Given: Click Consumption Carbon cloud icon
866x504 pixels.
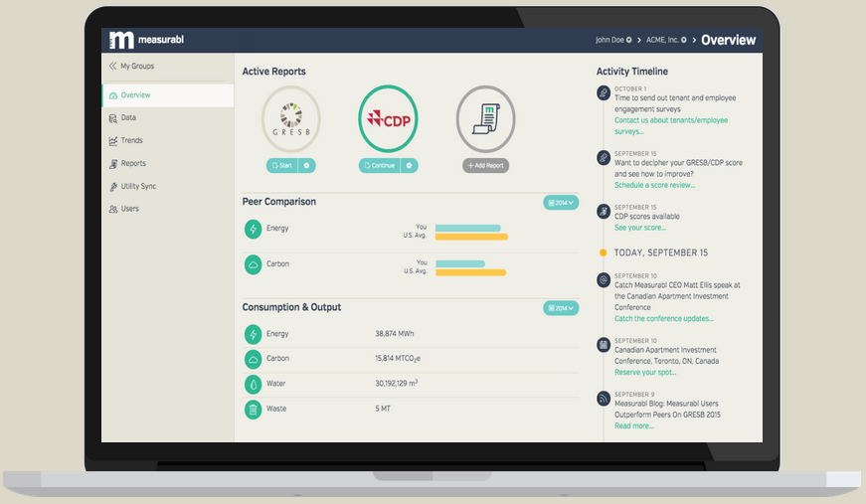Looking at the screenshot, I should (253, 360).
